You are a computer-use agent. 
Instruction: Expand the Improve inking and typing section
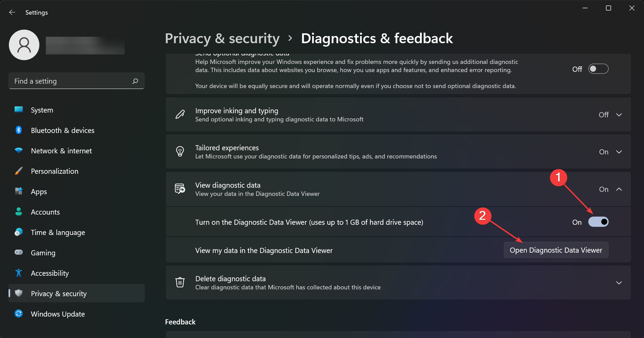[619, 115]
